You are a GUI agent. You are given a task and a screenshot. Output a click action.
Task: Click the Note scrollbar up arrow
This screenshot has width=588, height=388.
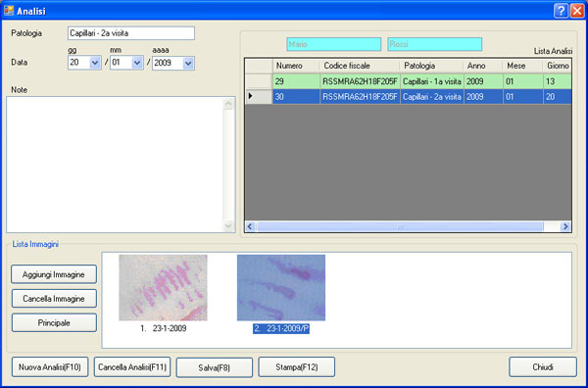pyautogui.click(x=228, y=104)
